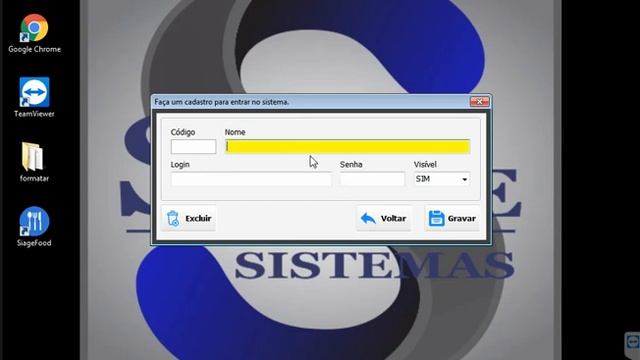Close the cadastro dialog window

(480, 101)
